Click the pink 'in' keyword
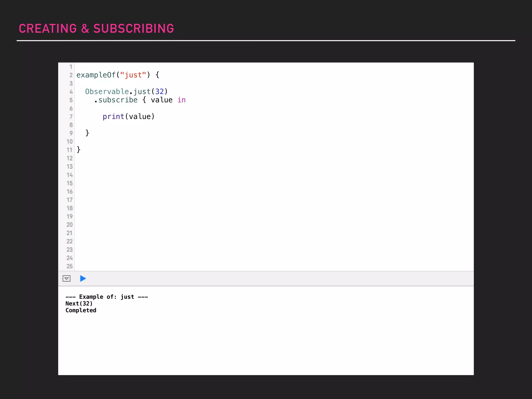 pos(181,100)
